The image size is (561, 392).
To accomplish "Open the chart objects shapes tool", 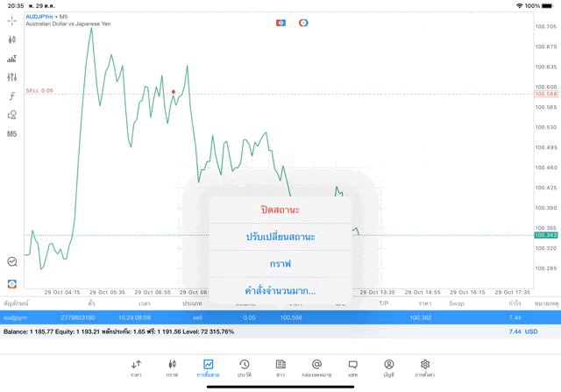I will [11, 115].
